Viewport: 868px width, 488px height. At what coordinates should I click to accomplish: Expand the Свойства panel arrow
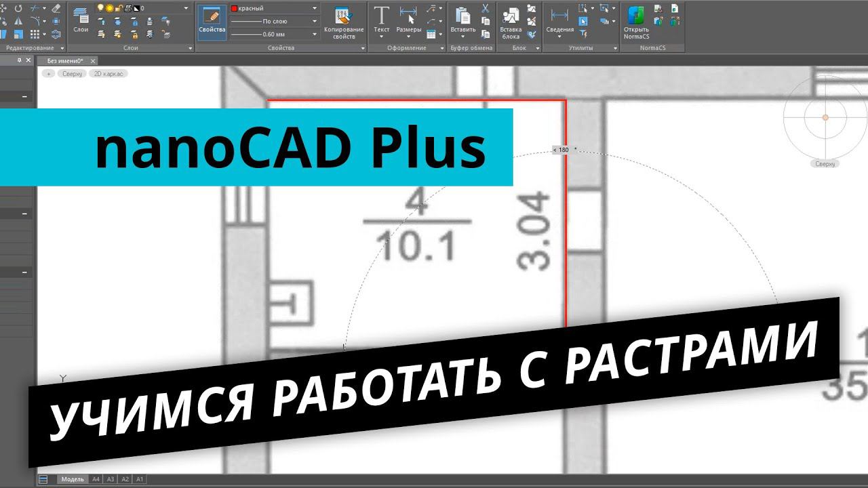[363, 48]
